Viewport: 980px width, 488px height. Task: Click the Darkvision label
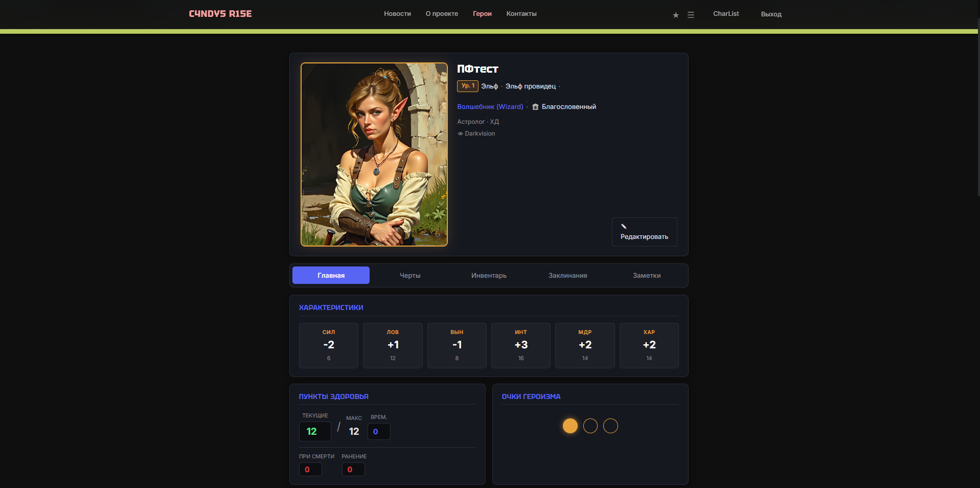[x=480, y=134]
